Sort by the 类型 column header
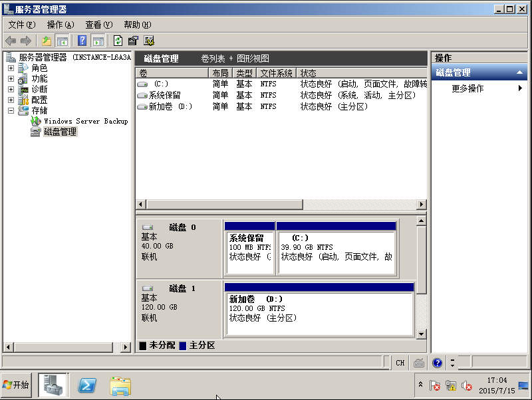 [245, 73]
